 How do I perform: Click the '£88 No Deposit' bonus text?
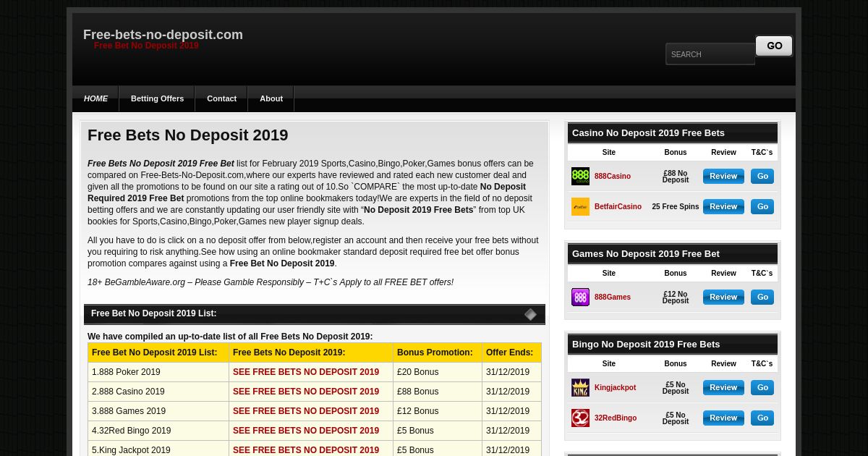click(x=676, y=177)
